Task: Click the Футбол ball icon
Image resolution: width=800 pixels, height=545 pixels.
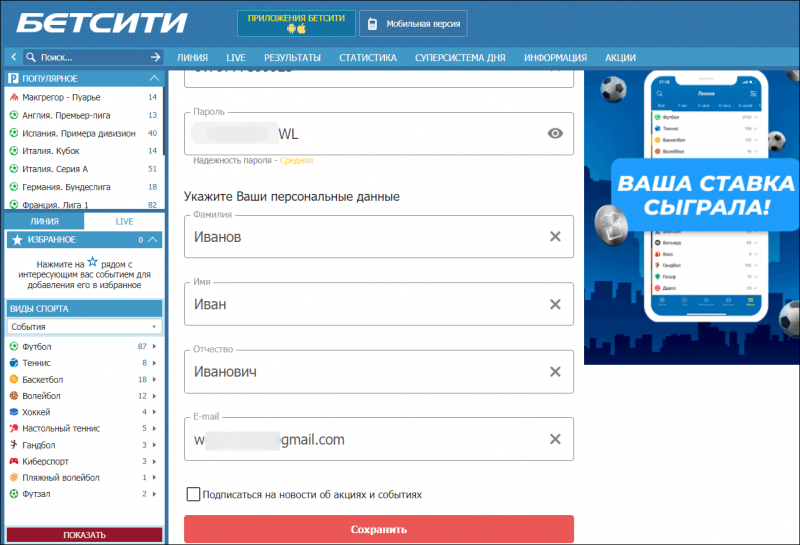Action: [14, 346]
